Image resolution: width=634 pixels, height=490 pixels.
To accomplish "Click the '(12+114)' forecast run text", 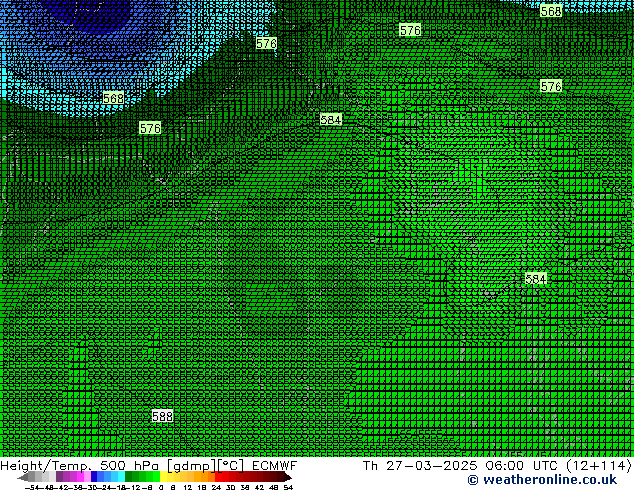I will point(599,466).
